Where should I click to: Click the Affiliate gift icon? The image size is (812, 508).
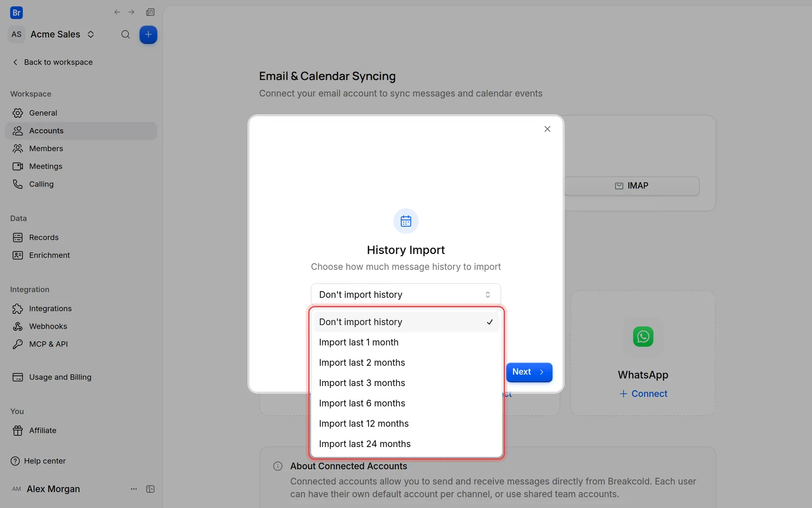[18, 430]
